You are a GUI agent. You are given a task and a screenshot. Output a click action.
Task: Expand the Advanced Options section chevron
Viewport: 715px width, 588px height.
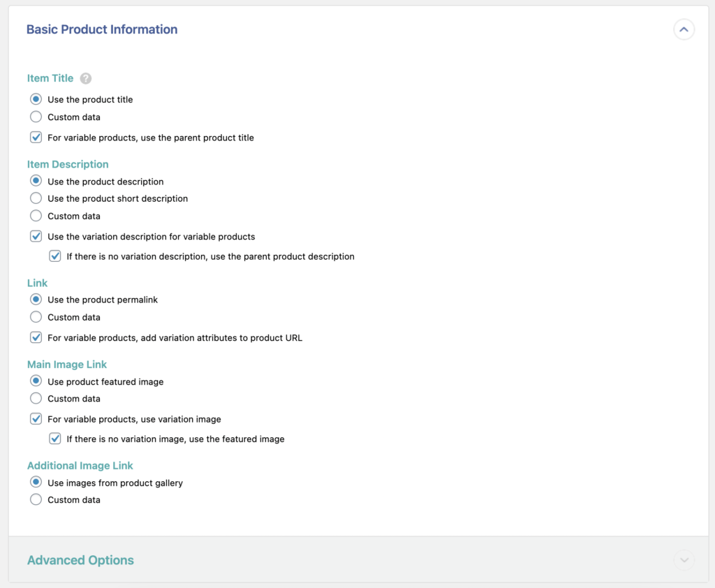(684, 560)
